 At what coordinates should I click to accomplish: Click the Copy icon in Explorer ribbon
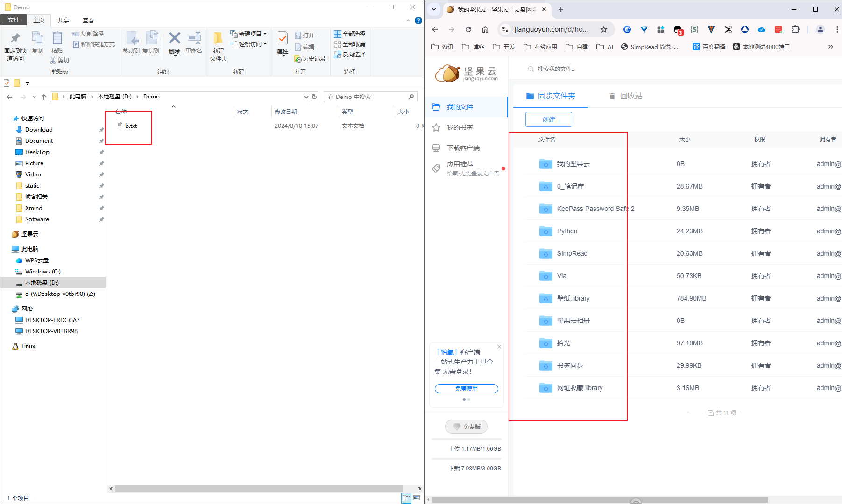pos(37,39)
